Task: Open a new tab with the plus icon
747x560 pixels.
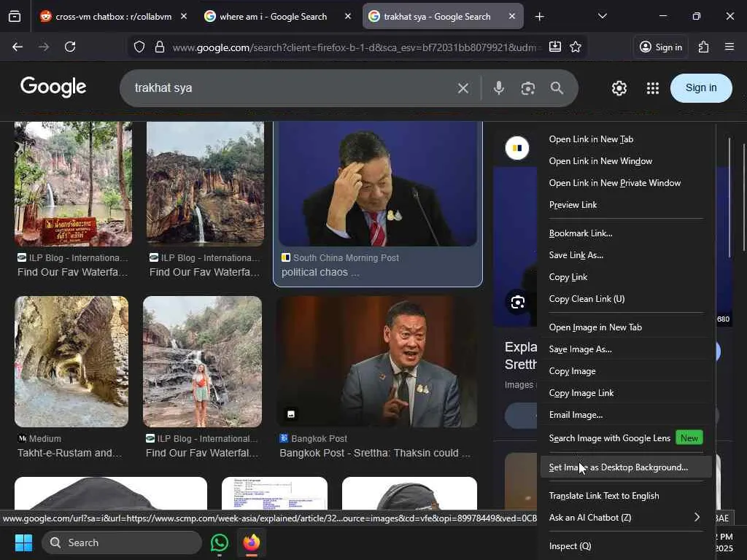Action: coord(539,17)
